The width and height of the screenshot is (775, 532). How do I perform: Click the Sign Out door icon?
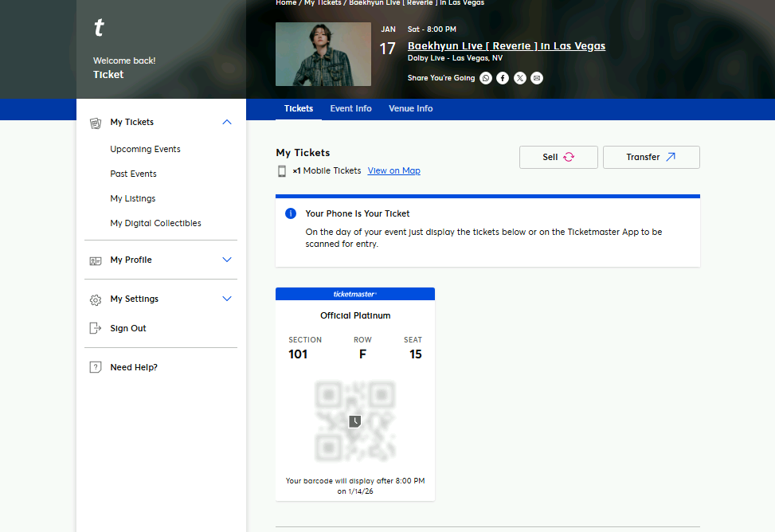click(x=96, y=328)
